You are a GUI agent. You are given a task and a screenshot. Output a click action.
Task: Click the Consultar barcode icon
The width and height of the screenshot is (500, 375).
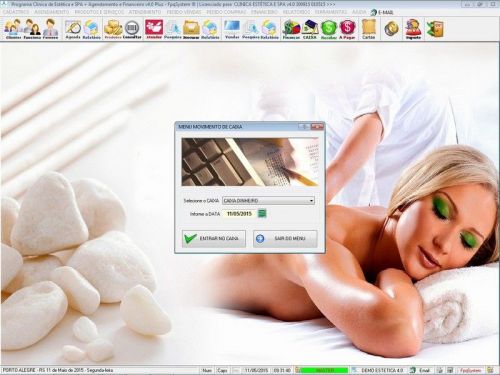pyautogui.click(x=132, y=29)
